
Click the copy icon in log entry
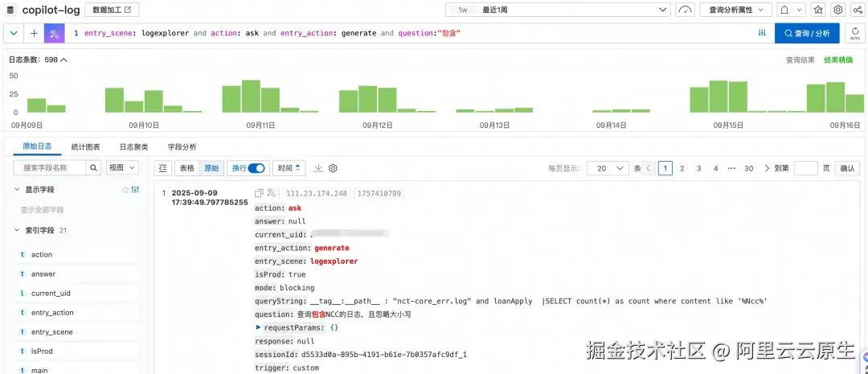click(x=259, y=193)
